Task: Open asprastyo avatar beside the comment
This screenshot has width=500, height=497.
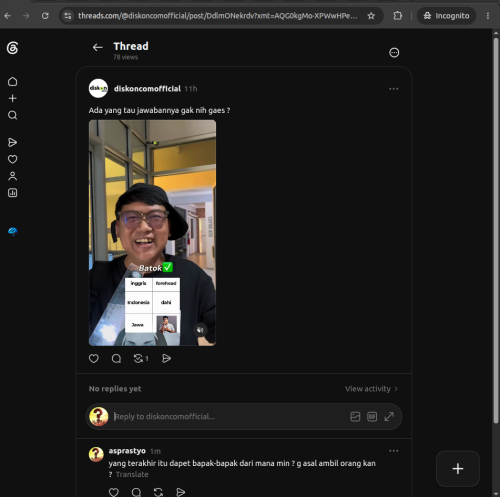Action: [x=96, y=454]
